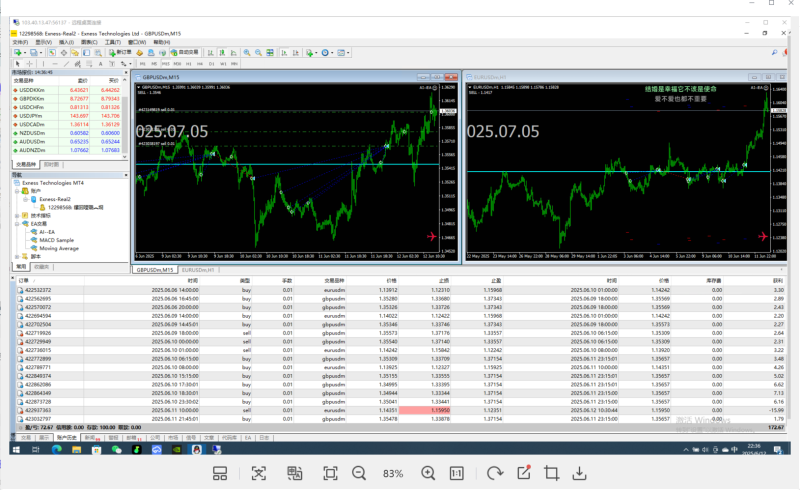Click the Windows Start button

coord(18,449)
